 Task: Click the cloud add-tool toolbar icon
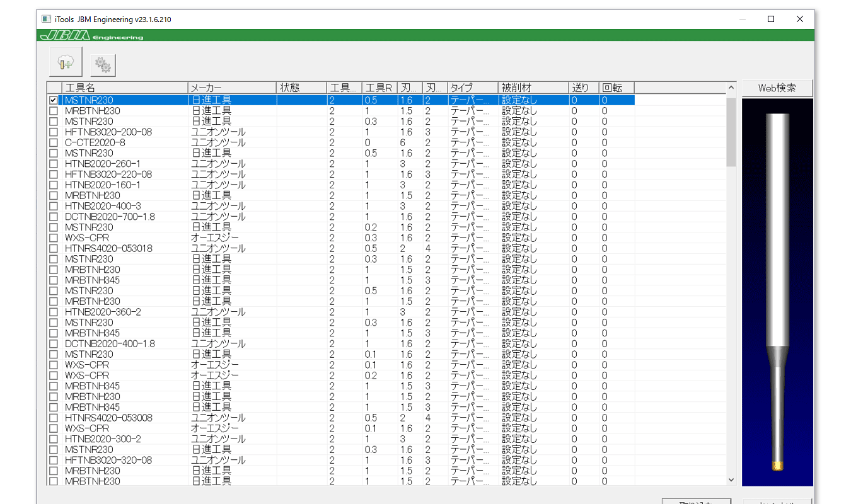click(66, 63)
